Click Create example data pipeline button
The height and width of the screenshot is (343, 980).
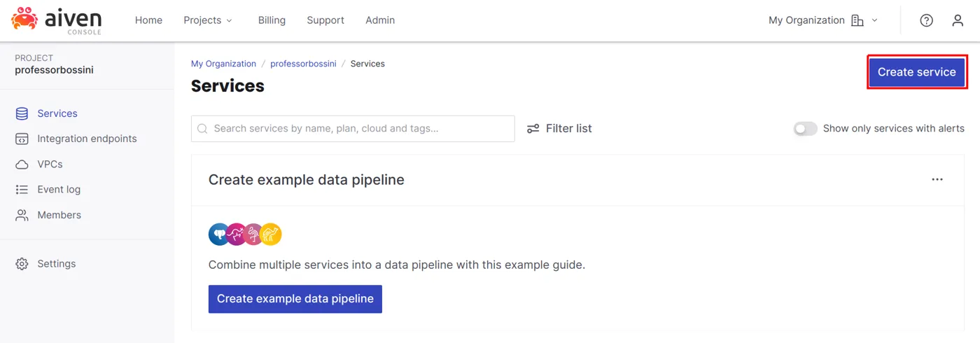tap(295, 299)
